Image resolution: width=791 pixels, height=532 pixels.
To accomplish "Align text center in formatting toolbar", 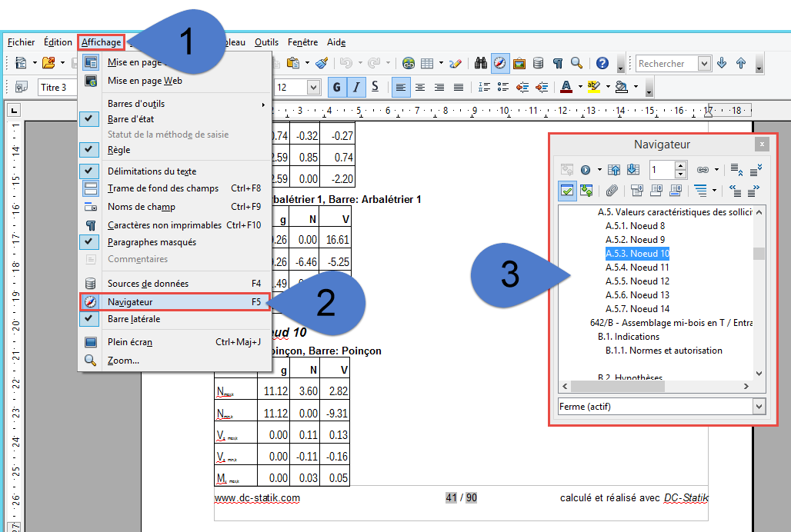I will 420,87.
